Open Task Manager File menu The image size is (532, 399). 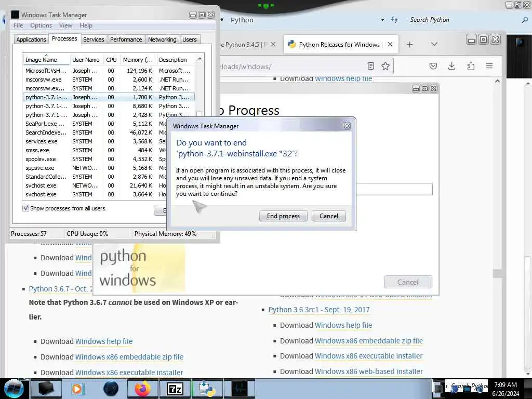[x=18, y=25]
